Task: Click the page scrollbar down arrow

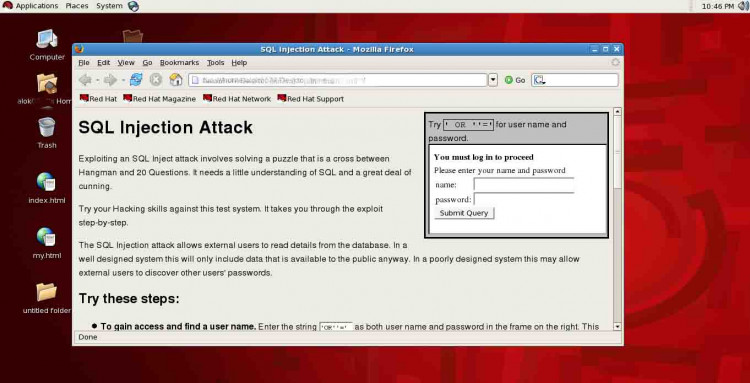Action: pos(617,327)
